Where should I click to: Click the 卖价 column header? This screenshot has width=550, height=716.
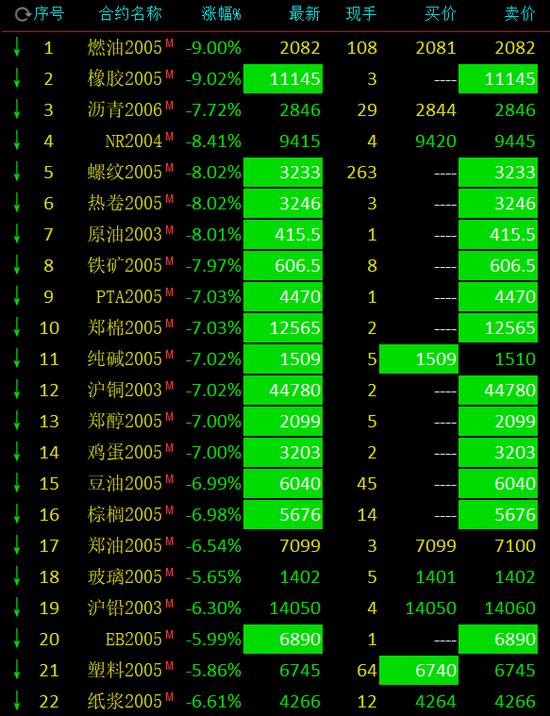click(x=520, y=14)
